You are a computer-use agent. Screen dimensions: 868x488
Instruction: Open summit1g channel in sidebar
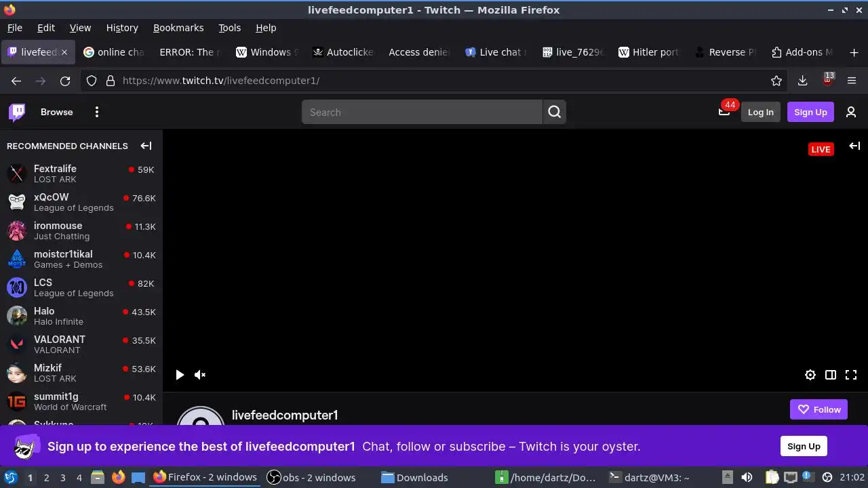click(x=81, y=401)
